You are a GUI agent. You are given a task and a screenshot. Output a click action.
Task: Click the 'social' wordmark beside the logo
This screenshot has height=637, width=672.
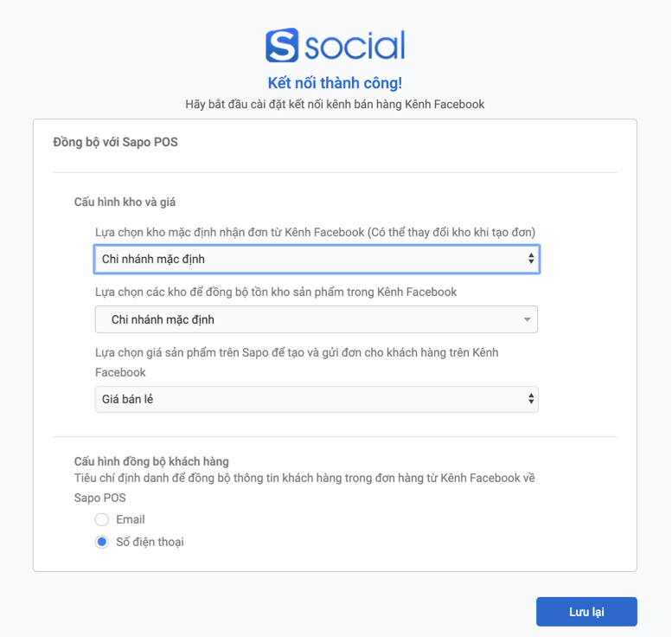(355, 46)
